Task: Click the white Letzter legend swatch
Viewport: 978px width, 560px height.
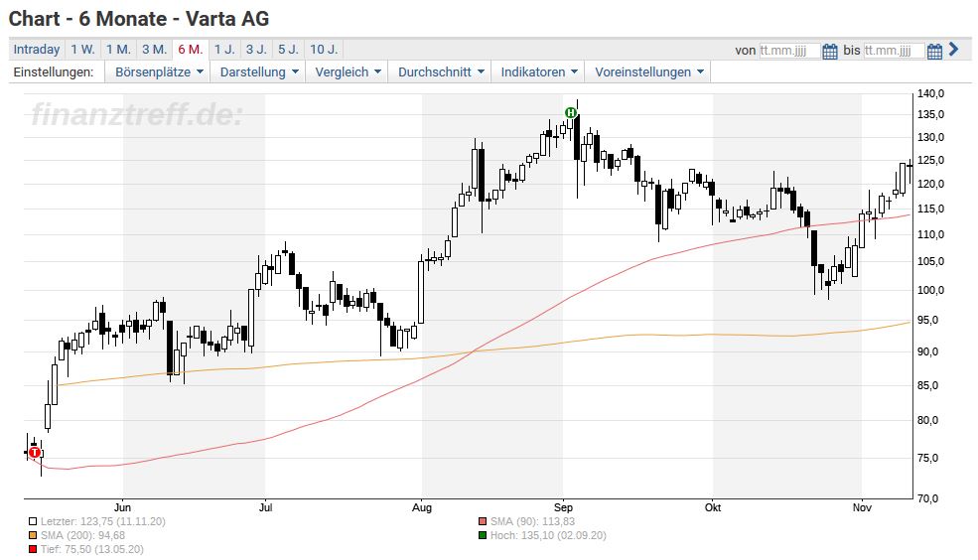Action: tap(33, 522)
